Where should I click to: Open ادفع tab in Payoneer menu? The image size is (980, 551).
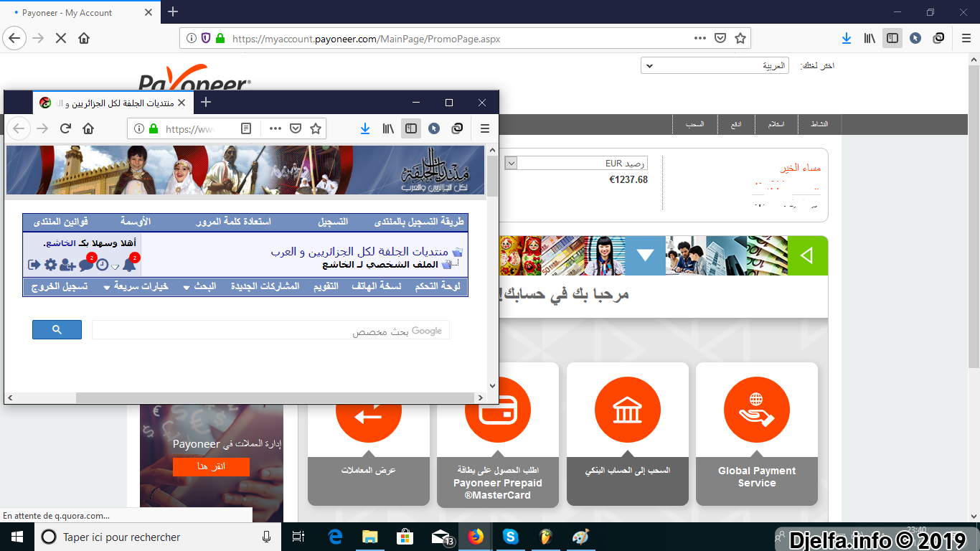coord(737,124)
